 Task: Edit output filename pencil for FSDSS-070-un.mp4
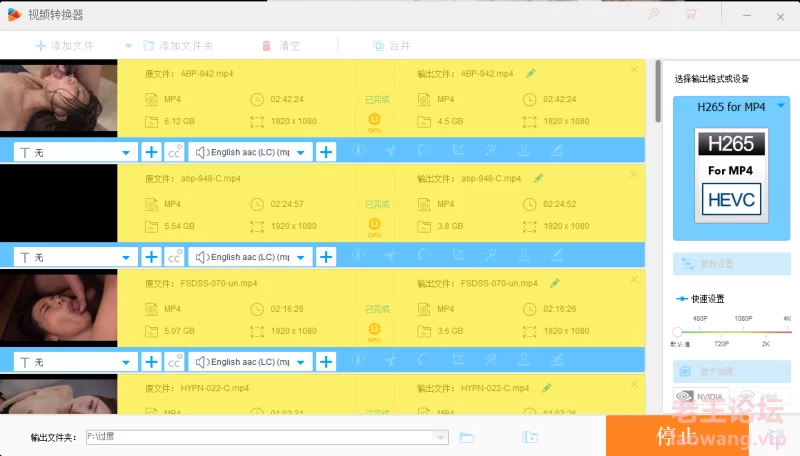pos(555,283)
